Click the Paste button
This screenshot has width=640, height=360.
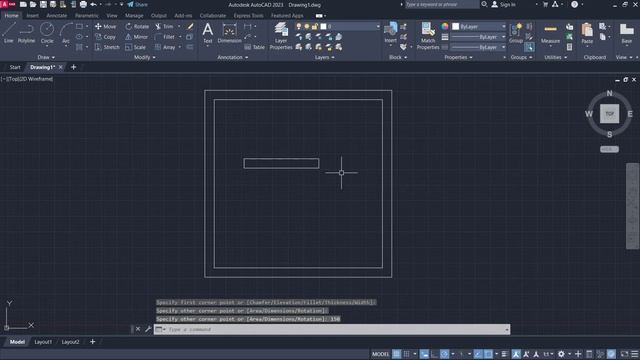[587, 33]
